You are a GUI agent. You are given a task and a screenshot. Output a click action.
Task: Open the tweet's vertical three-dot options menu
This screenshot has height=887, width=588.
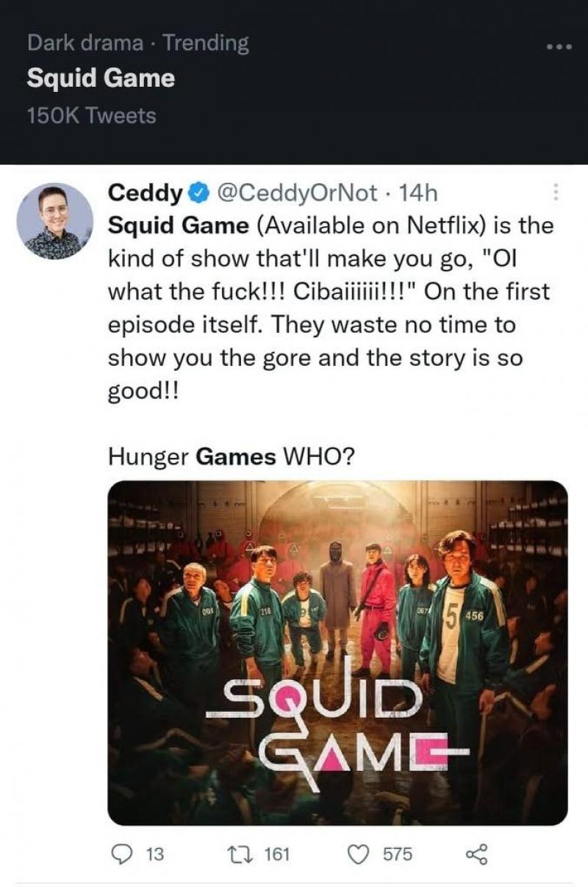[556, 193]
